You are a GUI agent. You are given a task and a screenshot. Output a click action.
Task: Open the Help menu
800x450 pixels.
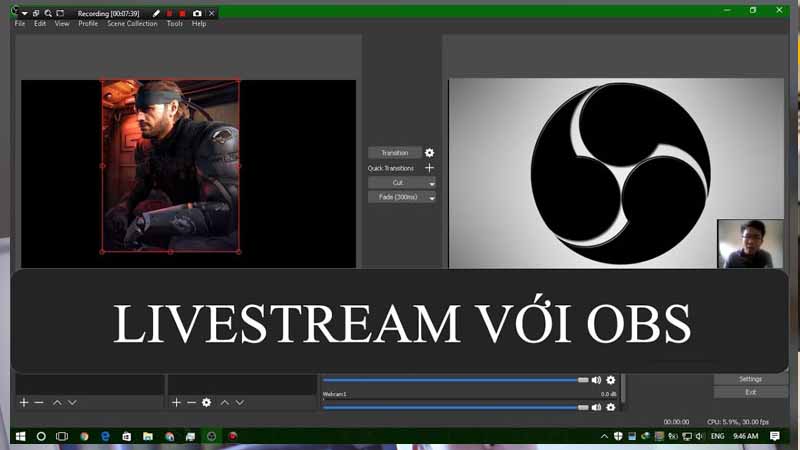click(199, 23)
